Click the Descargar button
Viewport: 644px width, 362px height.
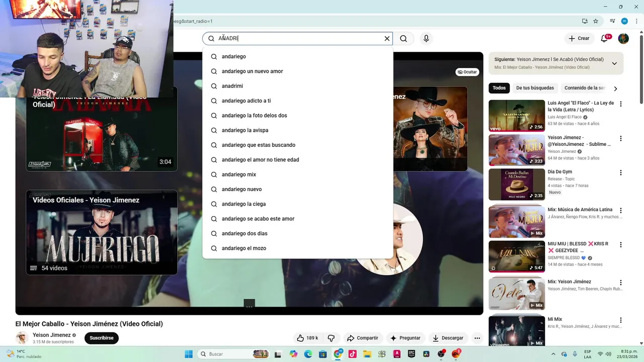(x=448, y=338)
